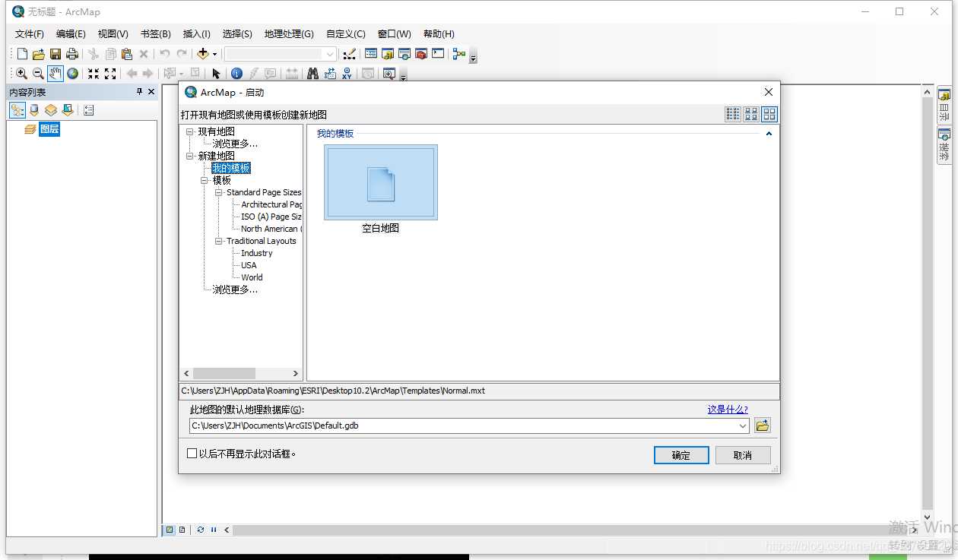Click the Fixed Zoom In arrows icon
Image resolution: width=958 pixels, height=560 pixels.
[94, 74]
